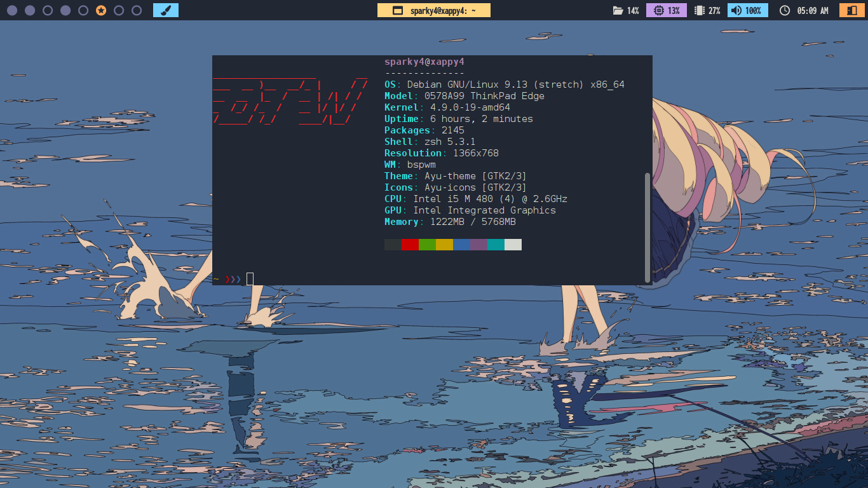
Task: Mute audio via the speaker volume icon
Action: tap(736, 10)
